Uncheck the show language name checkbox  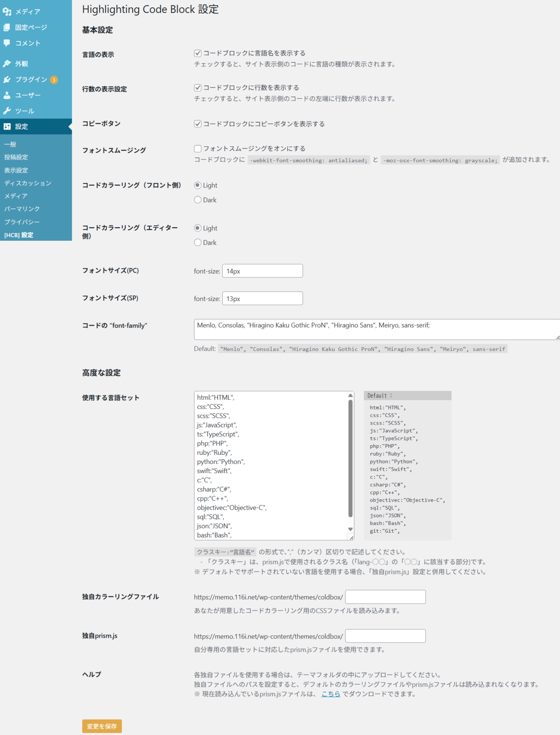pos(198,53)
